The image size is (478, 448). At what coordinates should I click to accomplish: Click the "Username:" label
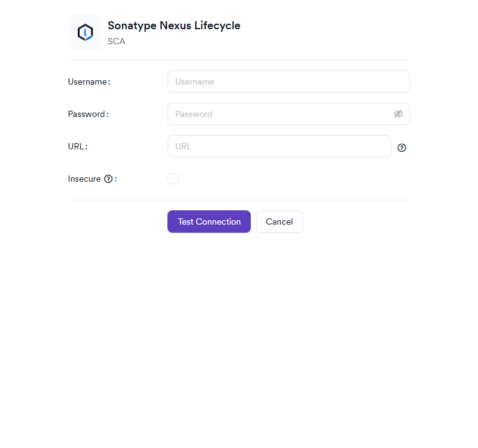[89, 82]
